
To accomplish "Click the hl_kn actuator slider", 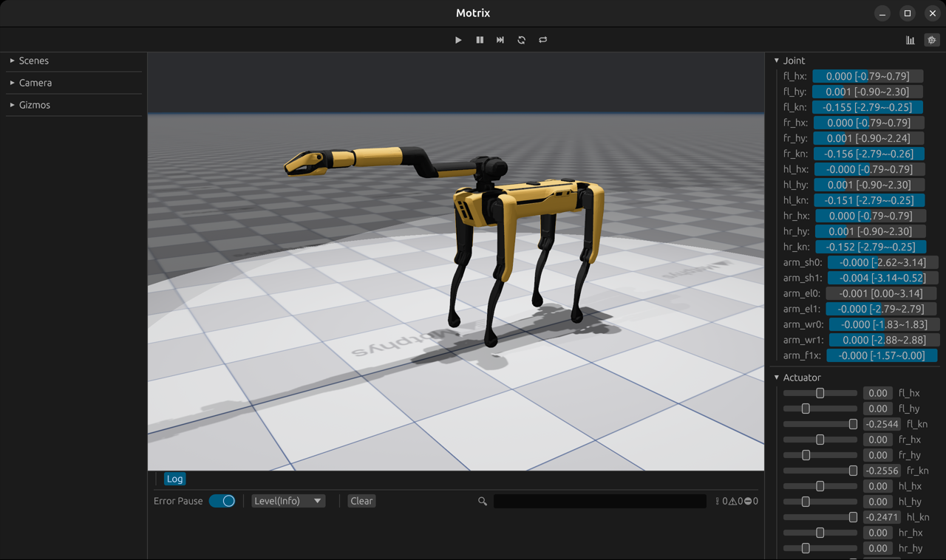I will pyautogui.click(x=820, y=517).
